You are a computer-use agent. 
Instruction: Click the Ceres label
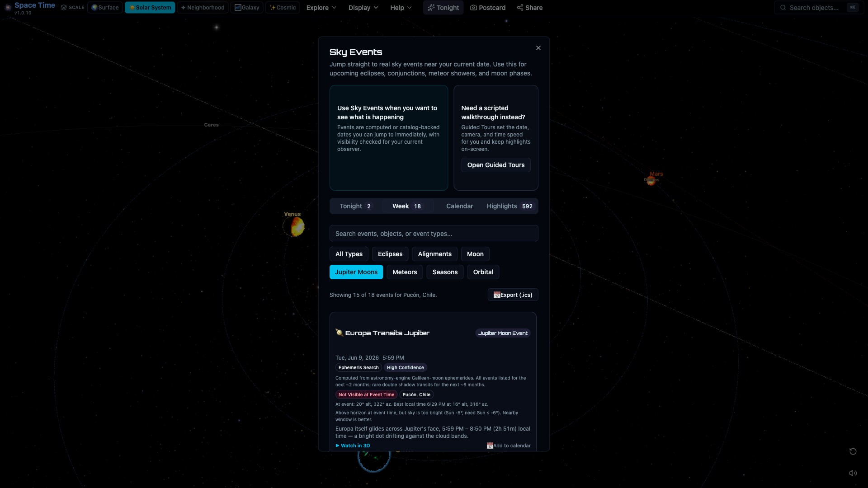click(x=211, y=125)
